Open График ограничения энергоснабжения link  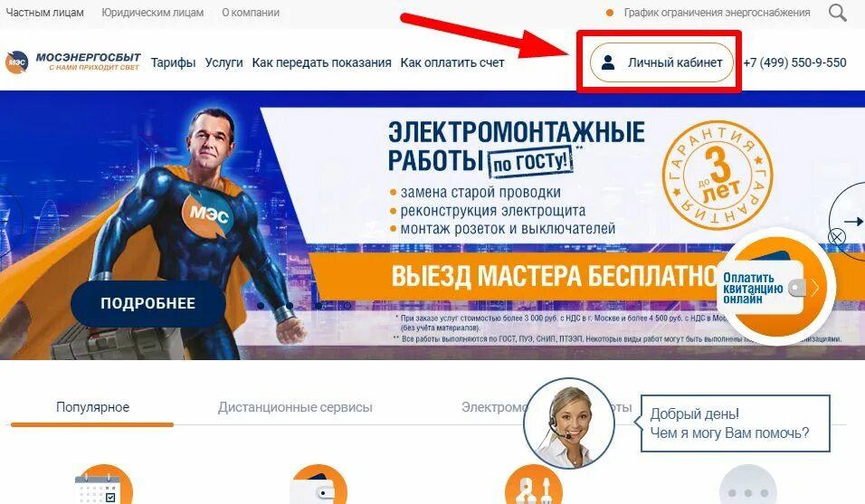(717, 12)
